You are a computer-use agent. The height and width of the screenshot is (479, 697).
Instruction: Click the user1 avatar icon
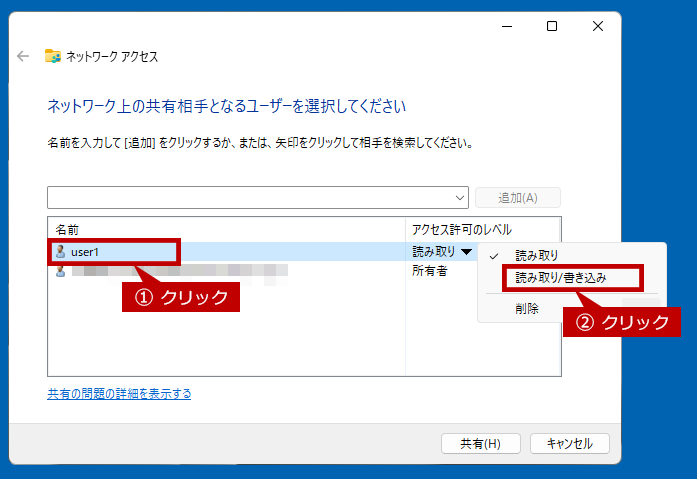click(60, 252)
